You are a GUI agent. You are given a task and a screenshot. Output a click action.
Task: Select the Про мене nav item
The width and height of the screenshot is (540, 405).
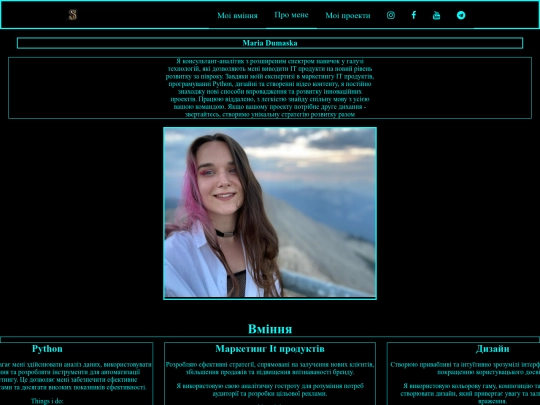click(x=291, y=15)
